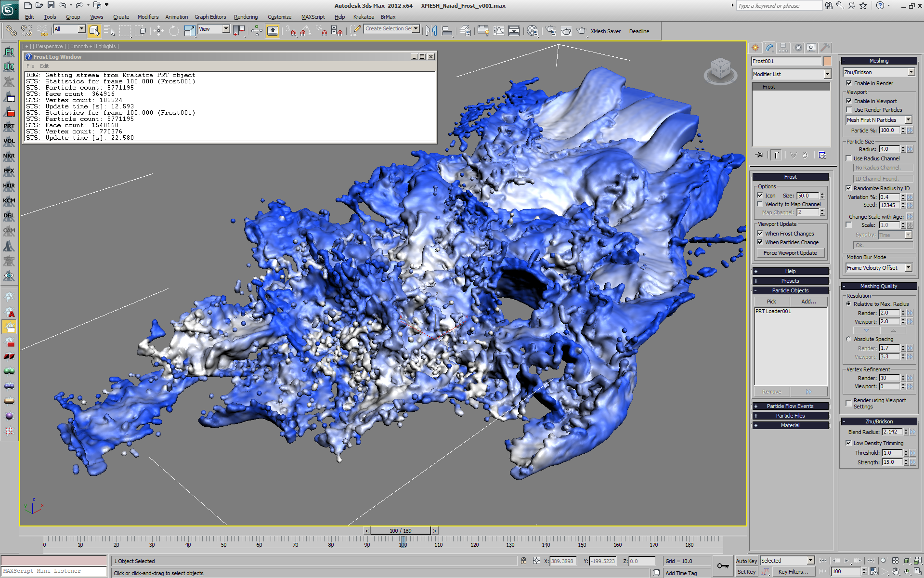Open the Krakatoa menu
Screen dimensions: 924x578
364,17
